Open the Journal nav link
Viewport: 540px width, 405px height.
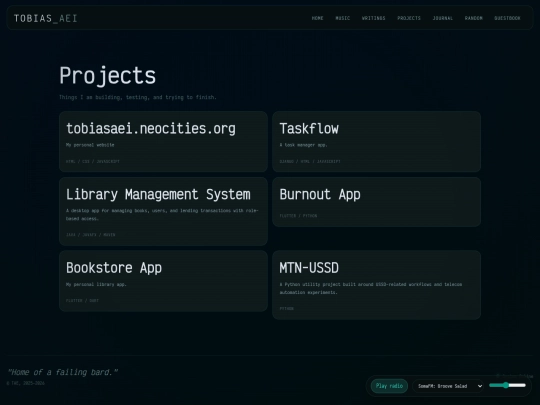443,18
